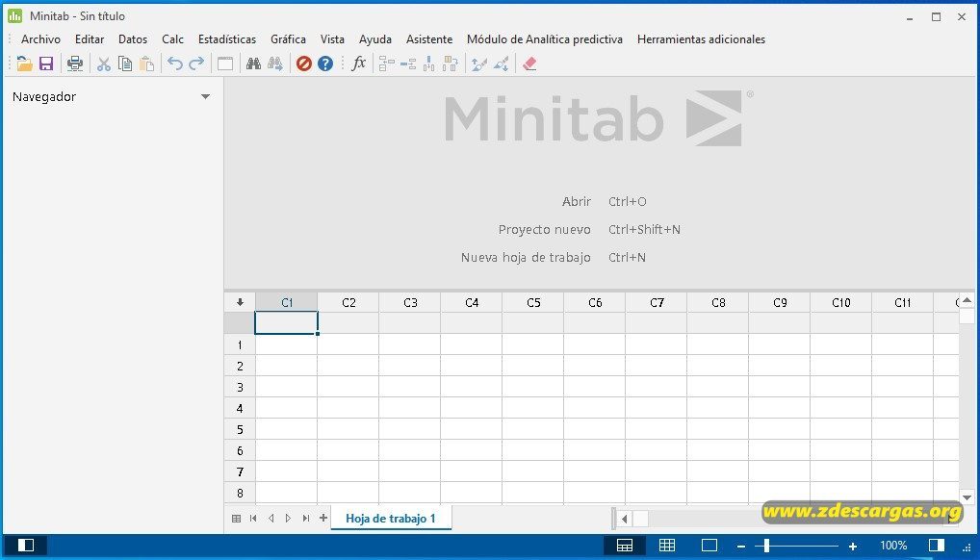Undo the last action

(x=175, y=64)
